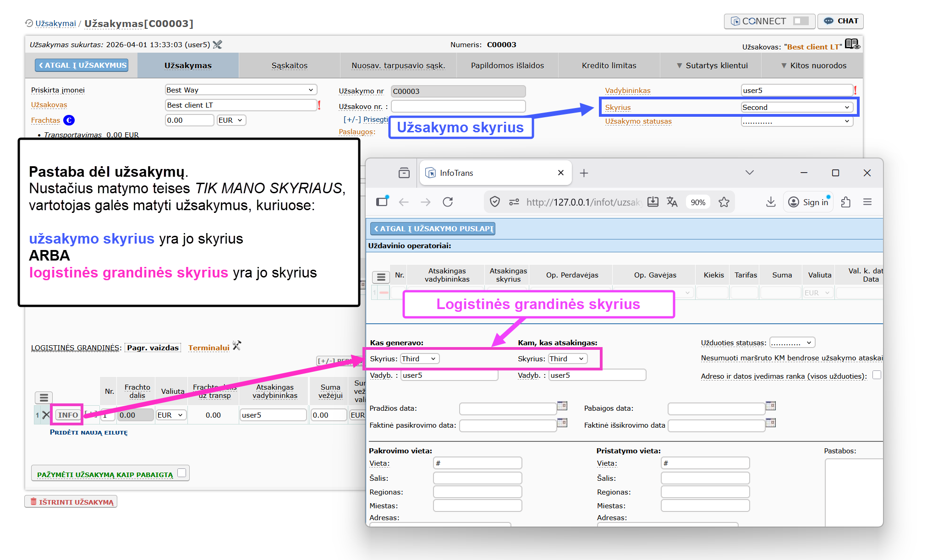Image resolution: width=938 pixels, height=560 pixels.
Task: Expand the Kitos nuorodos menu
Action: [x=813, y=65]
